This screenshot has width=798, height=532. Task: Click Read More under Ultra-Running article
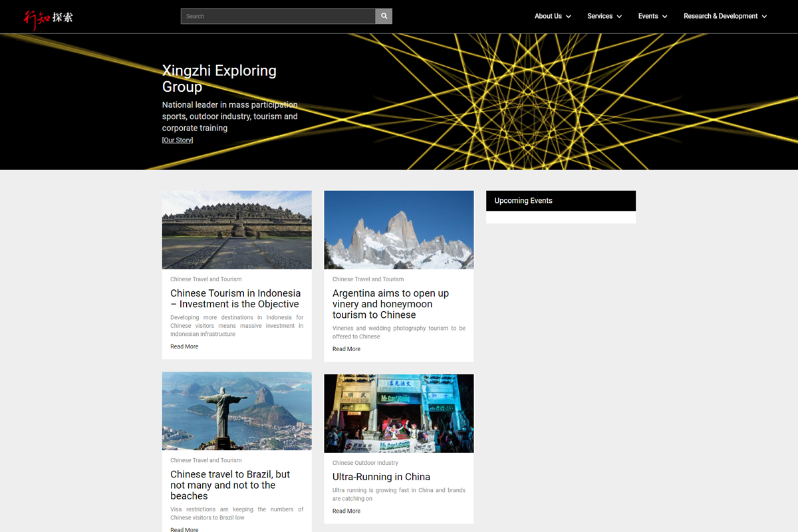(346, 511)
